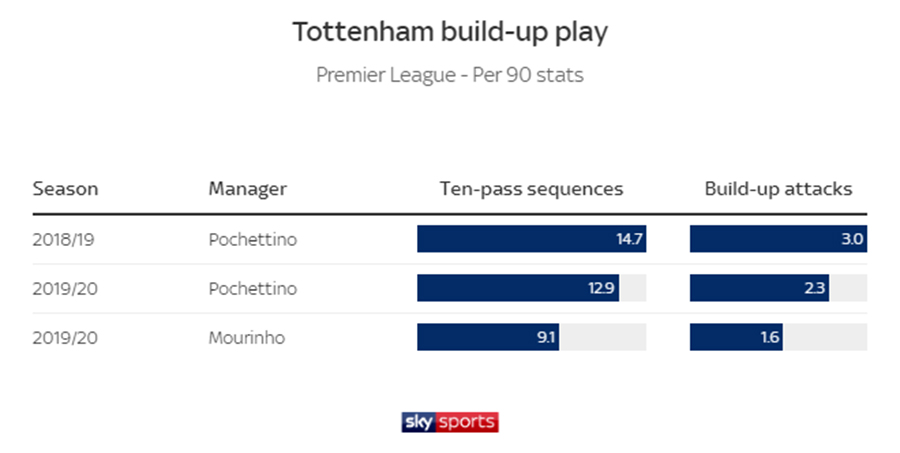Click Pochettino in the 2019/20 row
The width and height of the screenshot is (900, 453).
click(253, 288)
